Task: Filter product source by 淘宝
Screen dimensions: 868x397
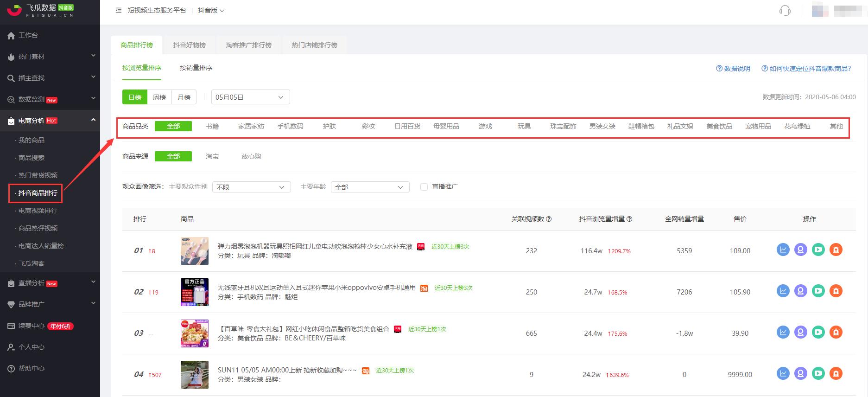Action: point(212,156)
